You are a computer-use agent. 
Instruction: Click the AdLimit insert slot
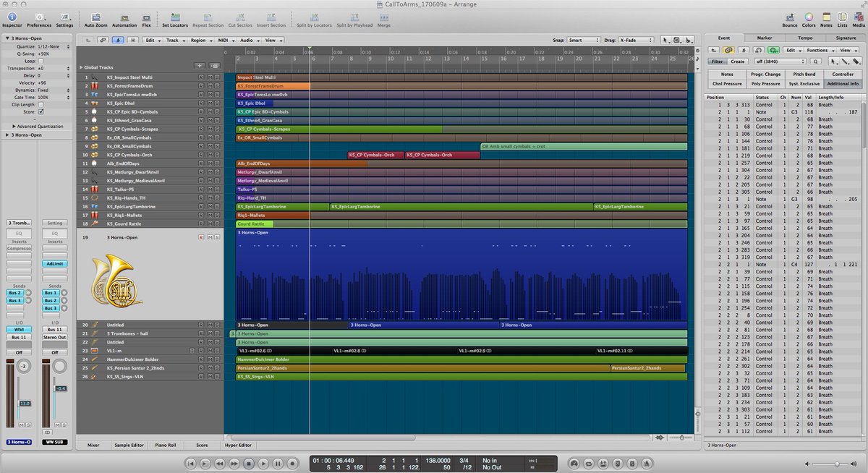coord(54,264)
